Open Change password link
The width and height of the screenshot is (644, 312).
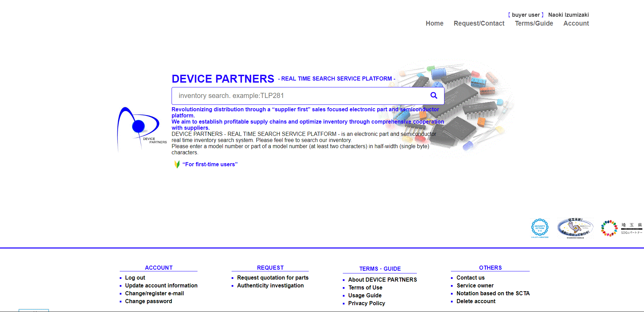click(x=148, y=301)
